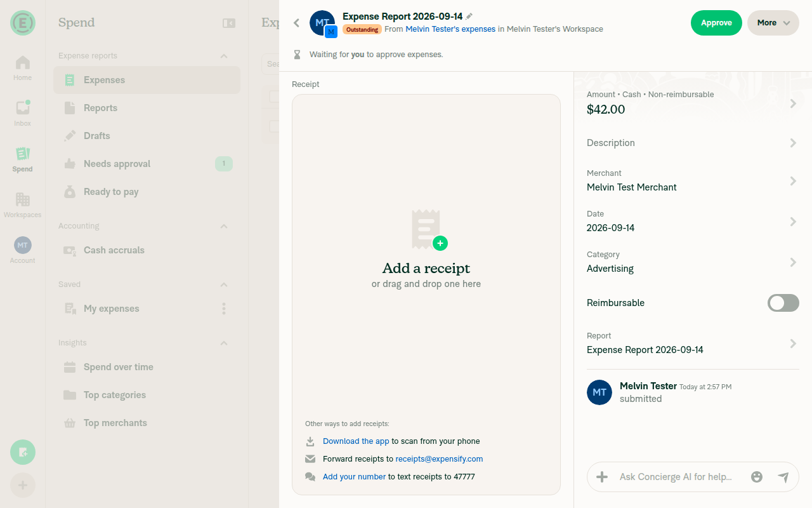Screen dimensions: 812x508
Task: Open the Merchant field chevron
Action: (x=793, y=181)
